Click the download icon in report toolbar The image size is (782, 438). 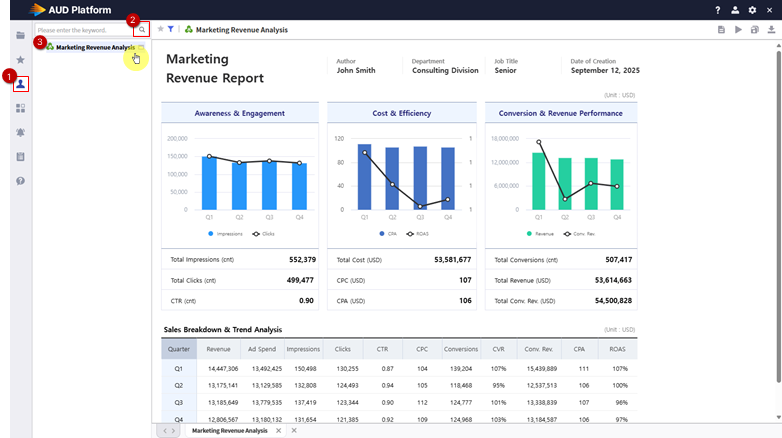[x=771, y=30]
